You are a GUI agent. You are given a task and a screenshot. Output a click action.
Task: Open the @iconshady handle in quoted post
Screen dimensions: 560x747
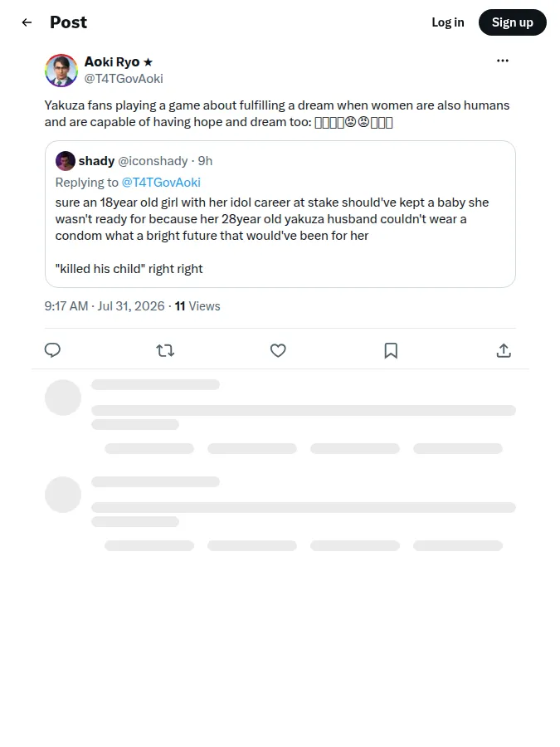(x=153, y=161)
